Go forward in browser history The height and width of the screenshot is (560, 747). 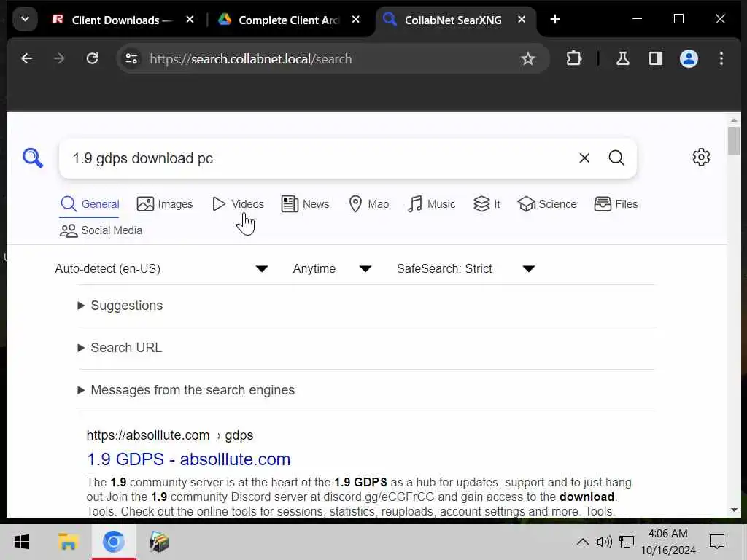tap(59, 58)
